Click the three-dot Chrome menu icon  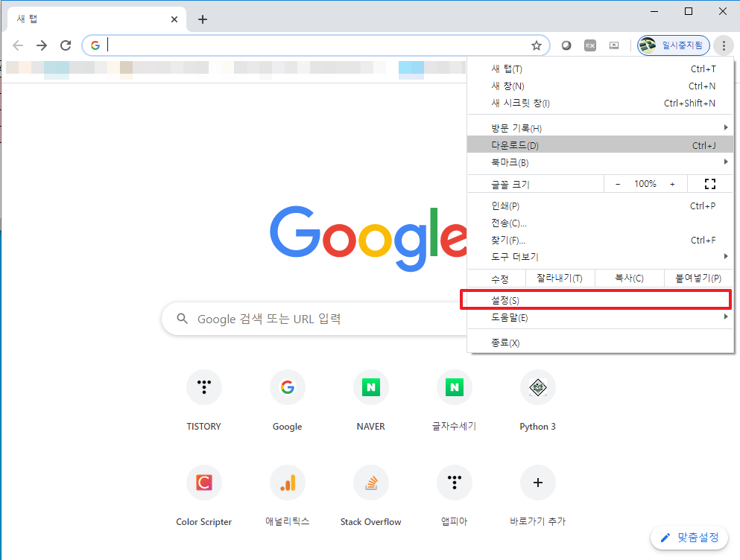(x=724, y=45)
